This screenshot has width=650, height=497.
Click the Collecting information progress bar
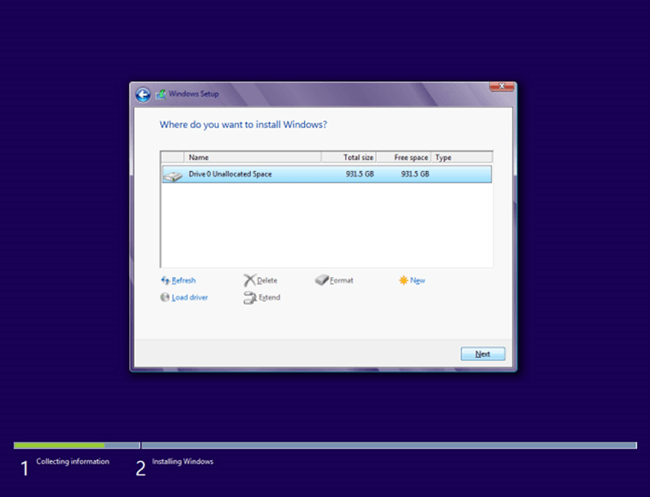click(x=77, y=446)
